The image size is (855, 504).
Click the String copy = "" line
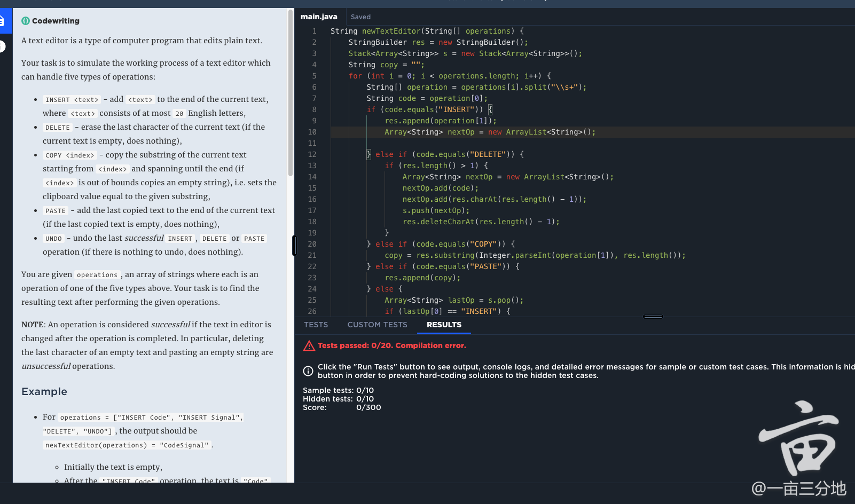click(x=387, y=65)
